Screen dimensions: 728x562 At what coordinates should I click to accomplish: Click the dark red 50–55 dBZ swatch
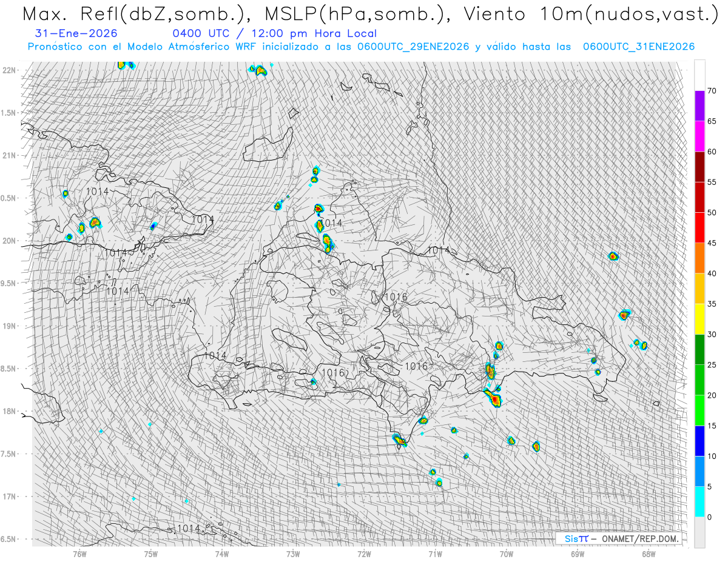click(699, 197)
